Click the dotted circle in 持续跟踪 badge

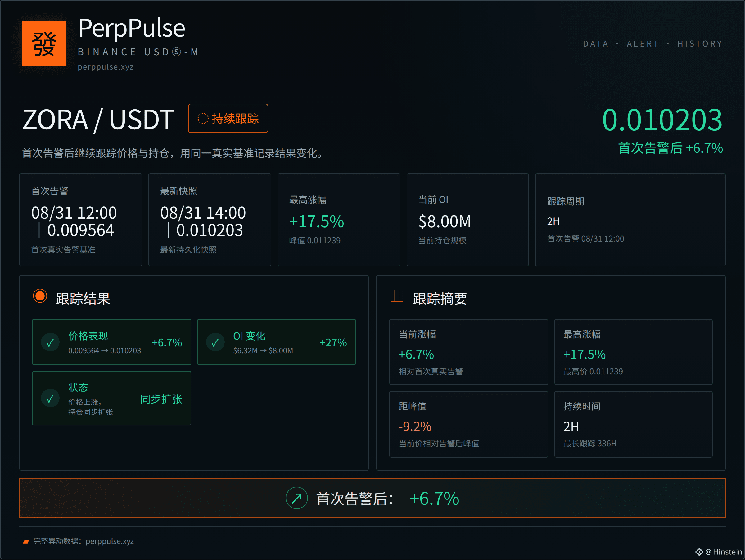203,119
